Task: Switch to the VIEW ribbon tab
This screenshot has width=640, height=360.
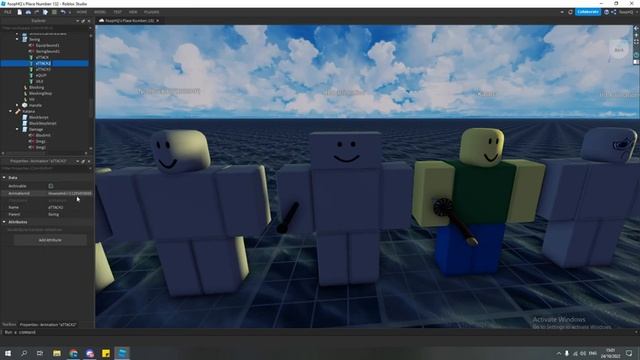Action: click(133, 12)
